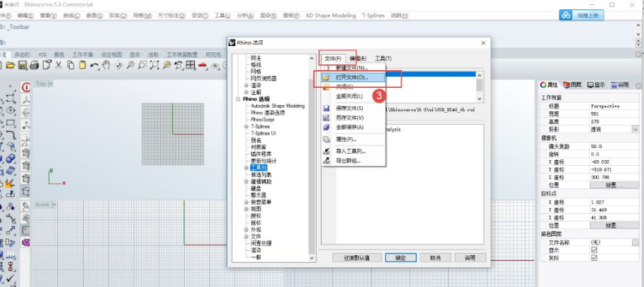Image resolution: width=644 pixels, height=287 pixels.
Task: Choose 属性(P)... menu entry
Action: pyautogui.click(x=354, y=139)
